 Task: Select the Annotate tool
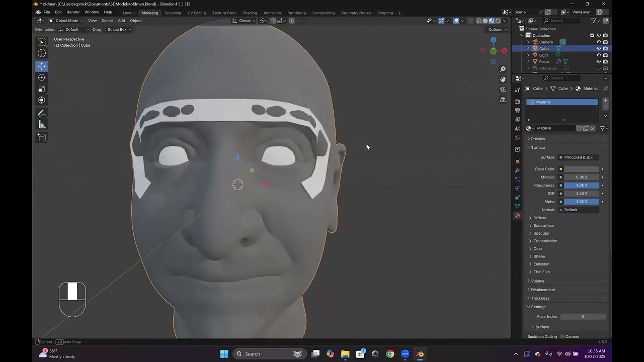tap(42, 113)
